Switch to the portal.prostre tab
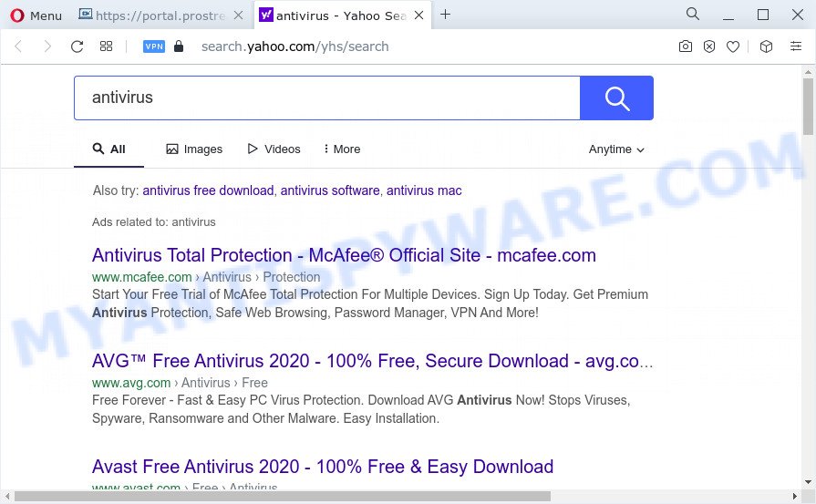 pyautogui.click(x=153, y=15)
